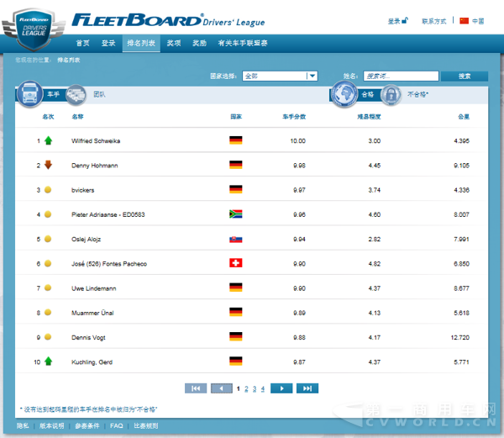Go to last page button

point(307,388)
